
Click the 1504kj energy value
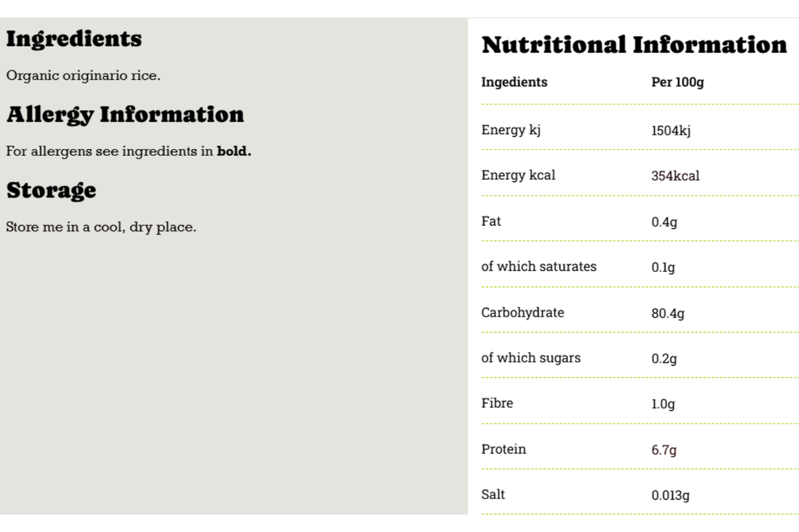[671, 130]
